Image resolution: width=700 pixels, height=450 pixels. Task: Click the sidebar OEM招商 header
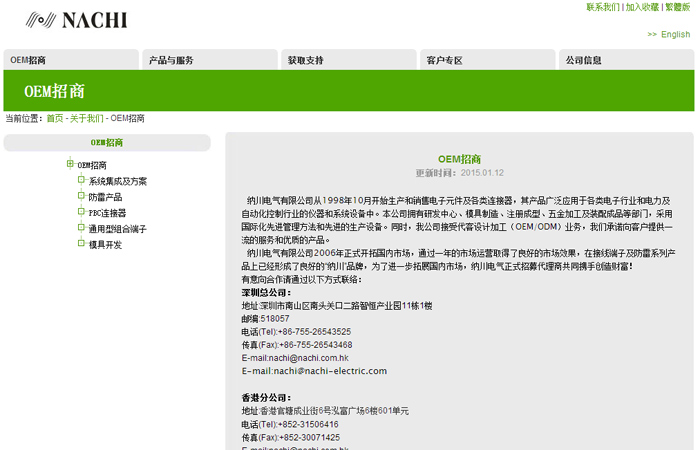pos(107,142)
